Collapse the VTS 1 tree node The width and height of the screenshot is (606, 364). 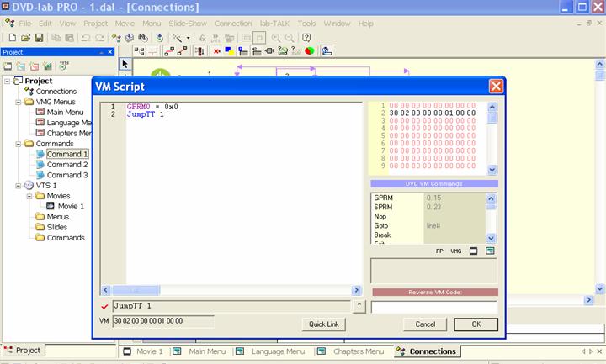point(19,185)
